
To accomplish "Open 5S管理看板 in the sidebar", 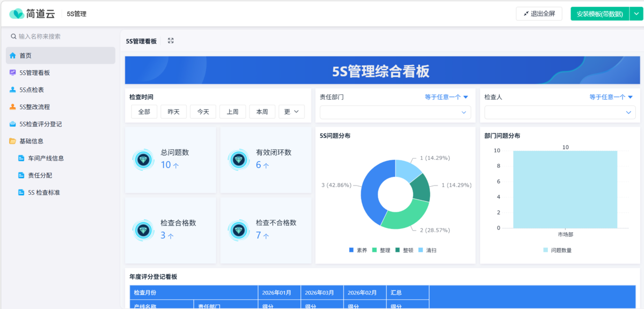I will 61,72.
